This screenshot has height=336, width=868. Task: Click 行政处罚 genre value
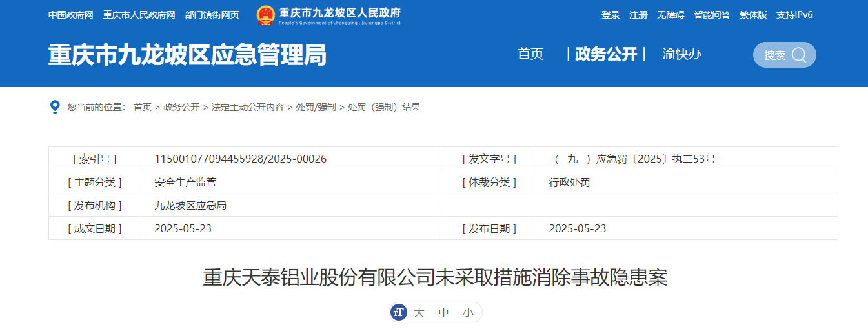(569, 182)
